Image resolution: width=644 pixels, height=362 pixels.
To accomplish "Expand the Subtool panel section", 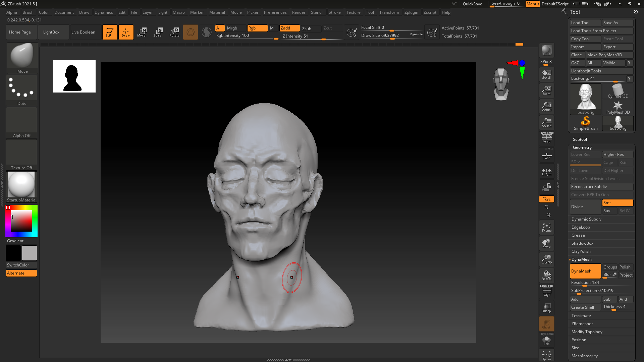I will coord(580,139).
